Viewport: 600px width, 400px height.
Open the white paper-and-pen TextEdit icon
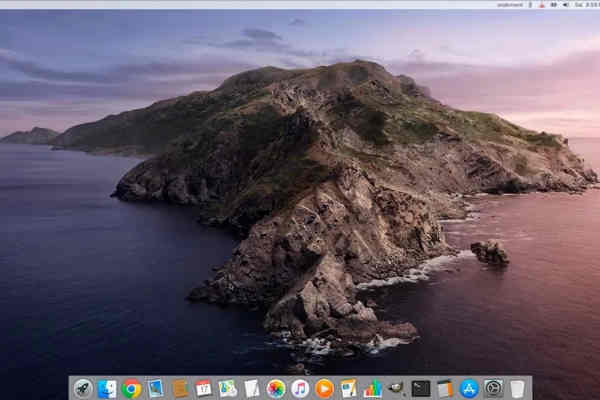point(251,389)
